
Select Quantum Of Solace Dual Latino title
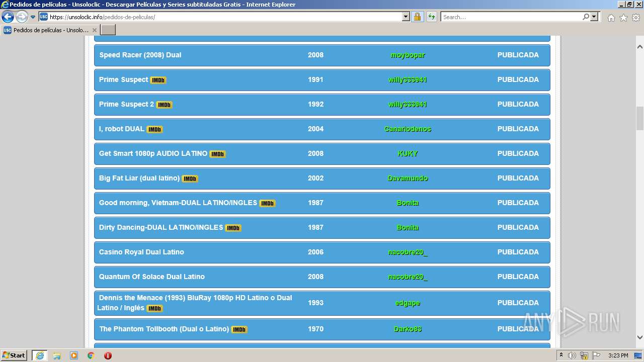coord(152,277)
